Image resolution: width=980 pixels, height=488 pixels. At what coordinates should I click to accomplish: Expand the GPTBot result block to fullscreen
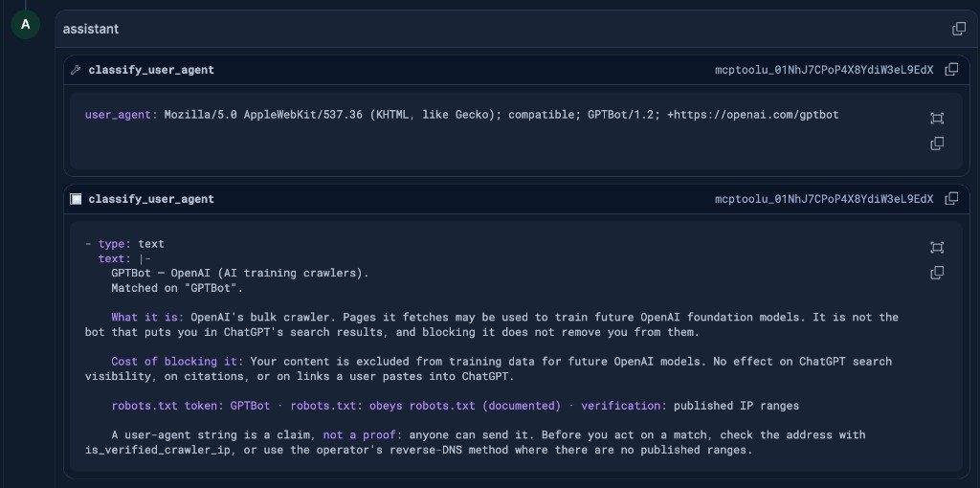937,248
